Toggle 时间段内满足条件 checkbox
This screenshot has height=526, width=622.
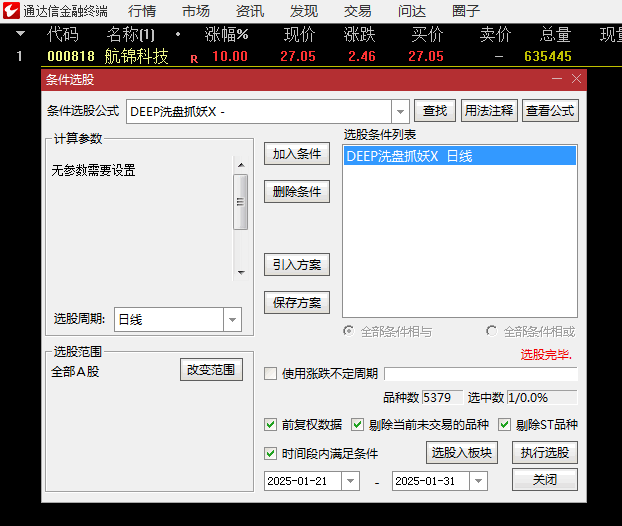(x=271, y=453)
